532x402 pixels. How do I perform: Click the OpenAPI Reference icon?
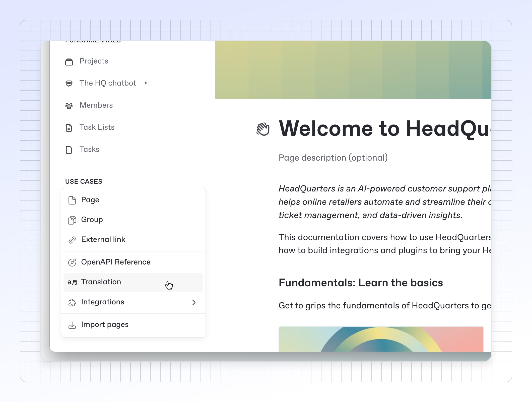point(72,262)
